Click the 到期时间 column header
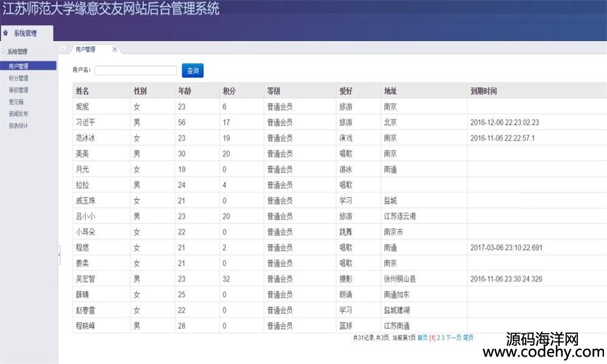The height and width of the screenshot is (364, 607). click(484, 91)
